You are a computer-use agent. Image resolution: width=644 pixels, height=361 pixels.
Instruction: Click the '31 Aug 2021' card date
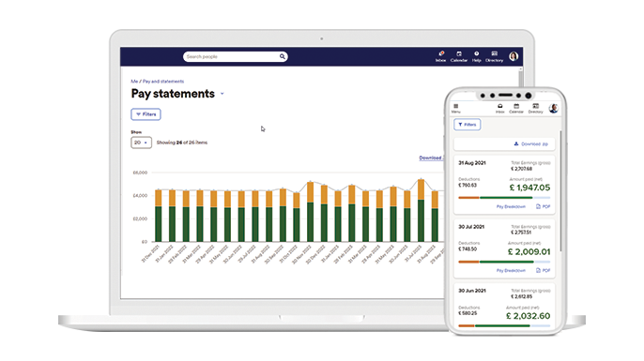point(472,163)
